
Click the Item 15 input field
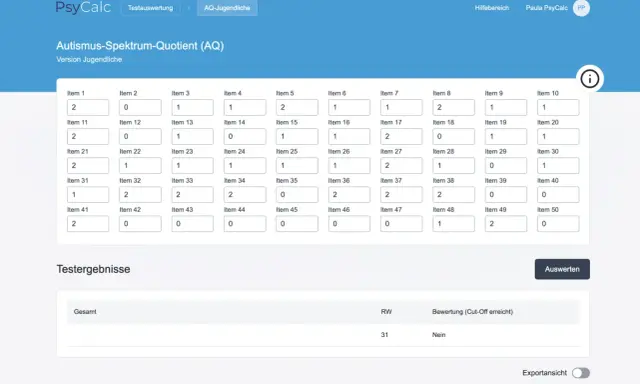297,136
